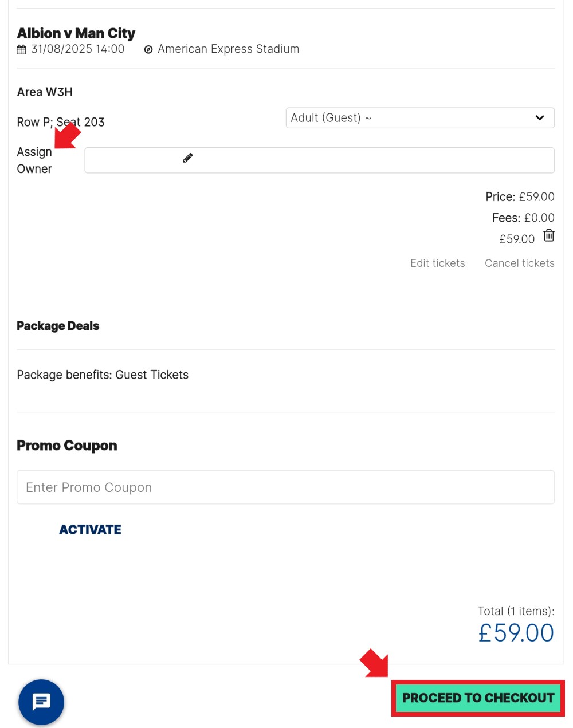573x728 pixels.
Task: Click the Package Deals section heading
Action: pyautogui.click(x=58, y=326)
